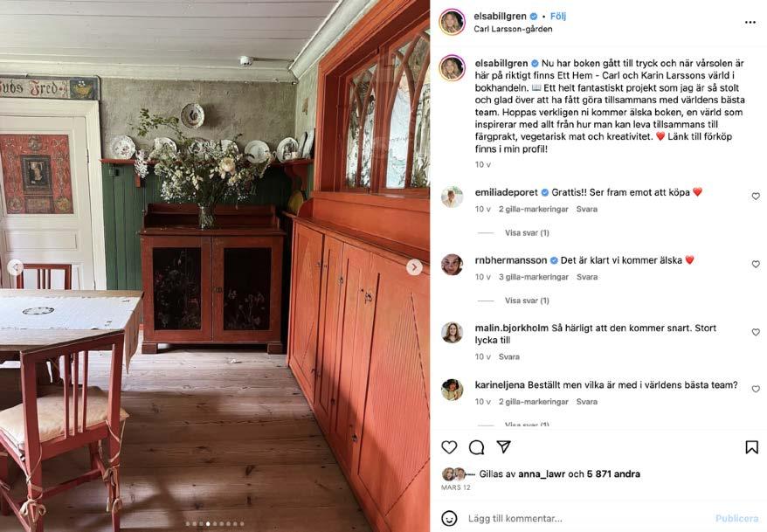Image resolution: width=767 pixels, height=532 pixels.
Task: Click Följ to follow elsabillgren
Action: tap(558, 16)
